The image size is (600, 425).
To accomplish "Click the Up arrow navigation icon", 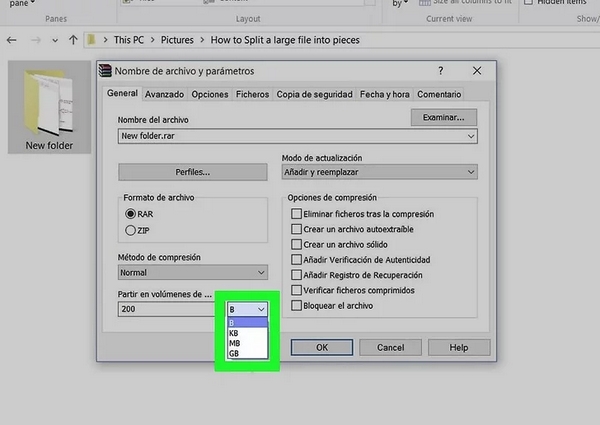I will 71,40.
